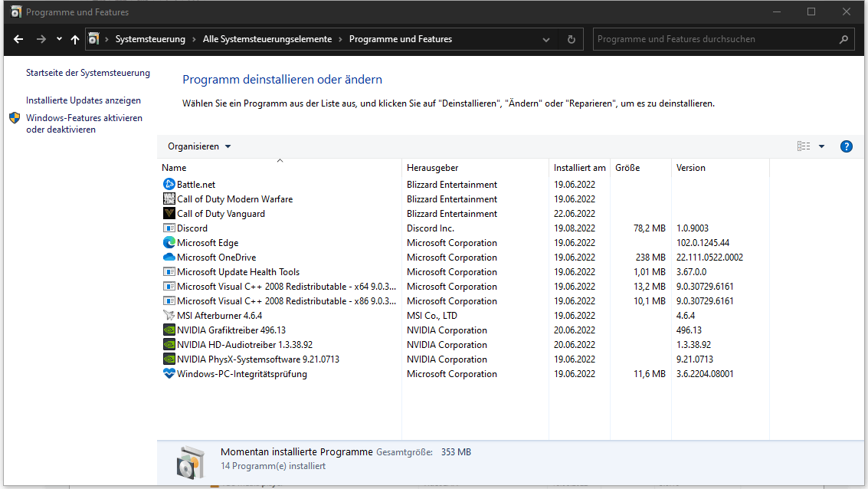Expand the chevron after Systemsteuerung
This screenshot has height=489, width=868.
coord(195,39)
